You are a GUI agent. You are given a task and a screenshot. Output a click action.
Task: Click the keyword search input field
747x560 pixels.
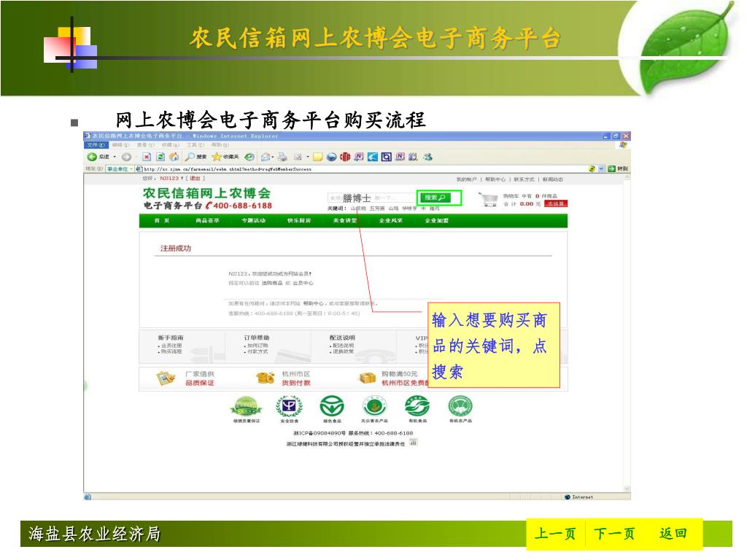click(371, 198)
